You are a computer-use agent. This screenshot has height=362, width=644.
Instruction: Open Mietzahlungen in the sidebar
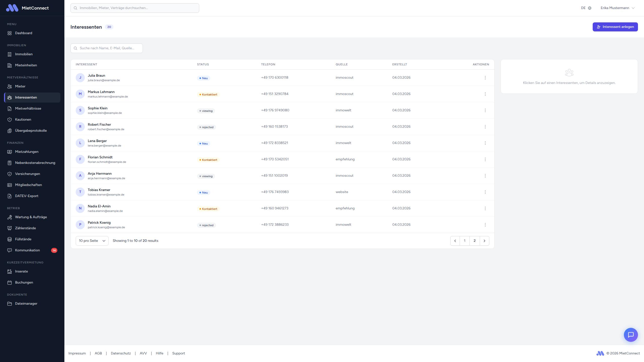coord(27,152)
